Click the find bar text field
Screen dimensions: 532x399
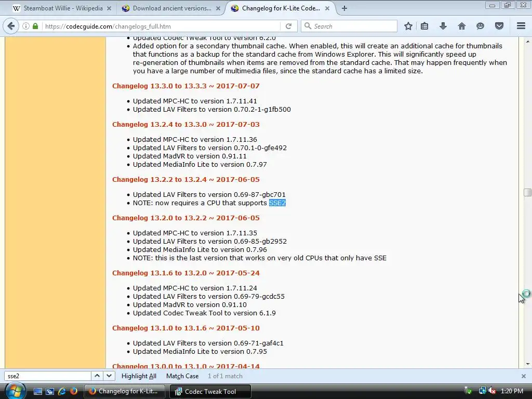point(47,376)
